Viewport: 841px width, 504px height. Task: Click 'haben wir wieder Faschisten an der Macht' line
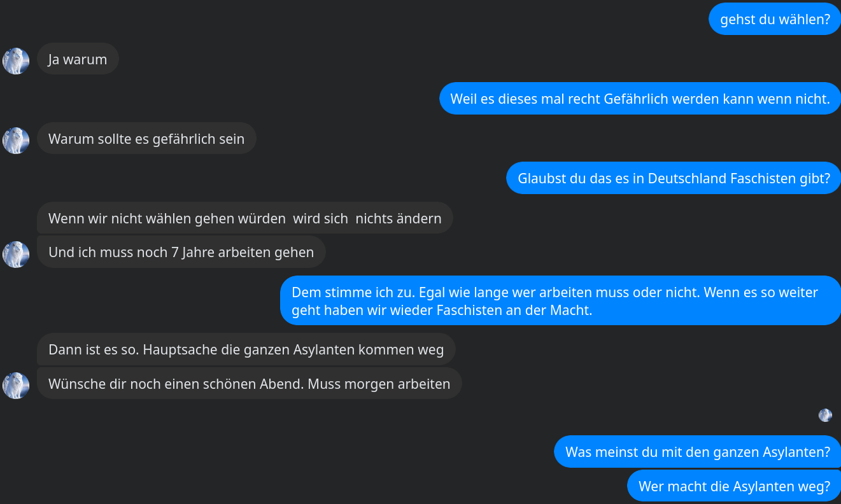pos(442,311)
